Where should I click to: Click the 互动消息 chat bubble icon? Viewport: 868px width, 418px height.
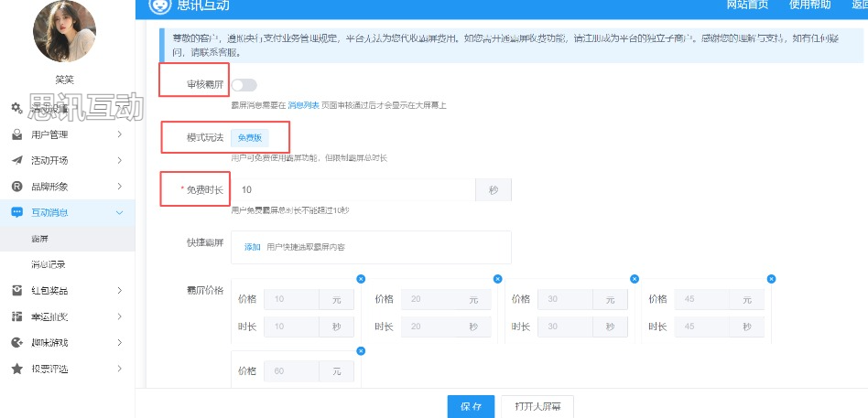click(x=16, y=212)
